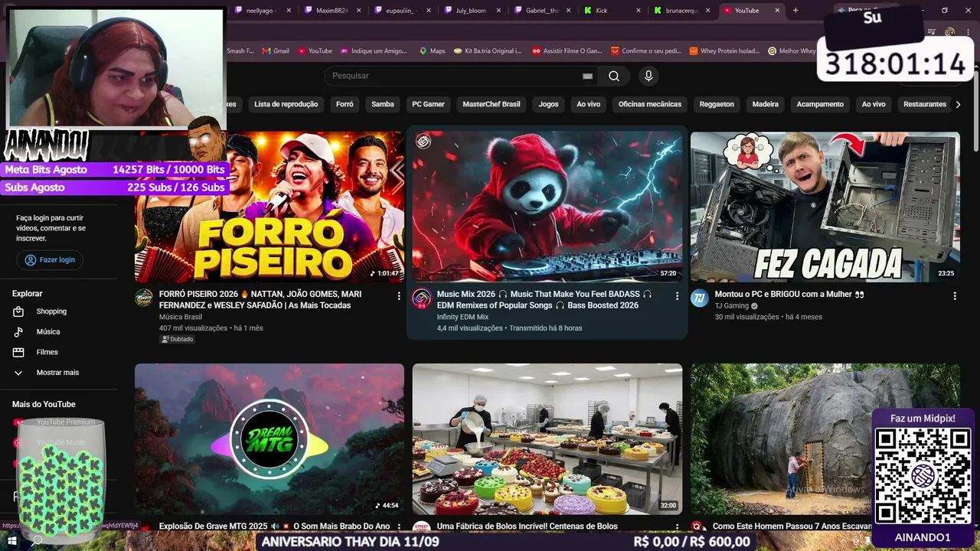Play the Dream MTG video thumbnail

[269, 439]
